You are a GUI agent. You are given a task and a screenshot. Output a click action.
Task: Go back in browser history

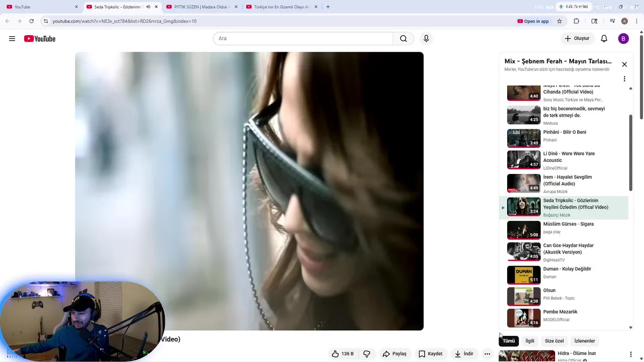(8, 21)
